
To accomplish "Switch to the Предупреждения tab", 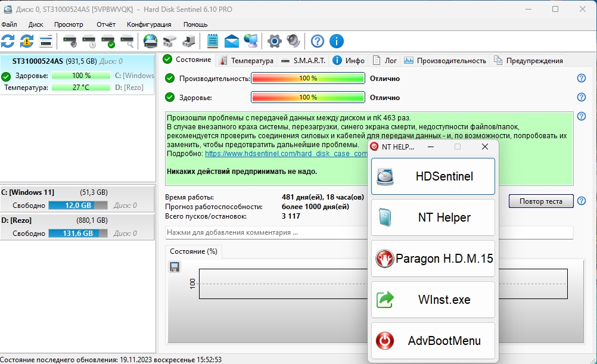I will pos(528,61).
